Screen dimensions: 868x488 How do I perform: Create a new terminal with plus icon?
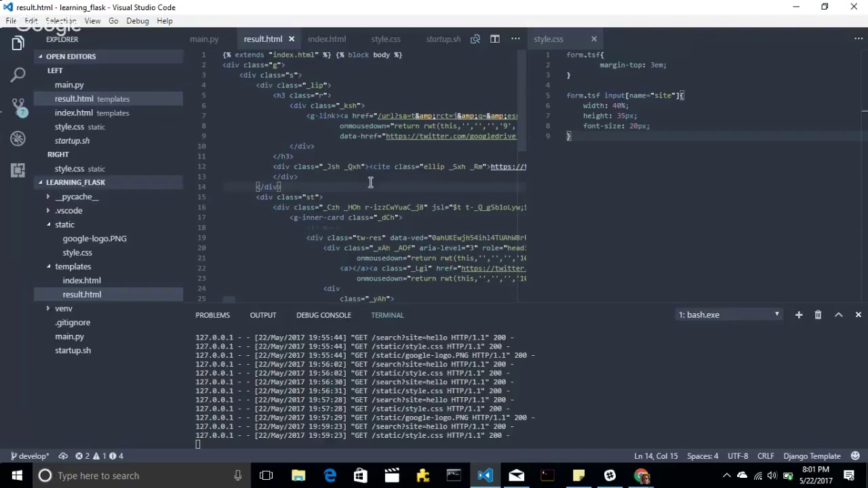[799, 314]
